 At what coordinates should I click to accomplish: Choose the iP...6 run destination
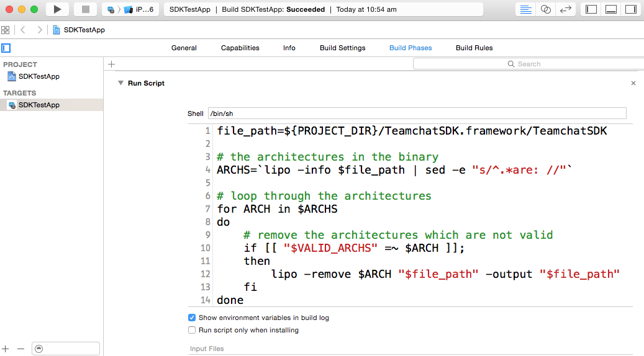pos(139,9)
